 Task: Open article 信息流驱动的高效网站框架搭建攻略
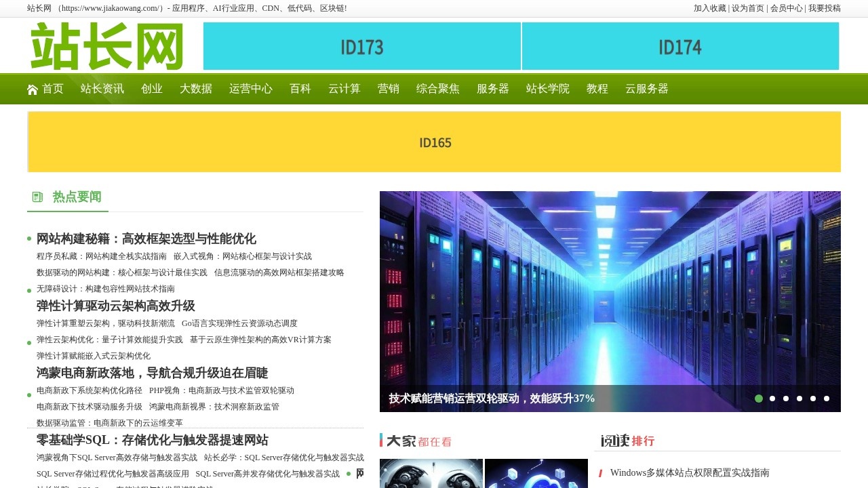coord(279,272)
